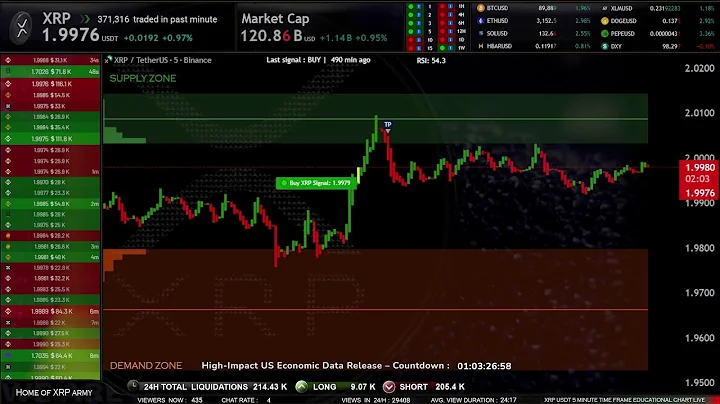Click the RSI: 54.3 reading

pyautogui.click(x=431, y=60)
